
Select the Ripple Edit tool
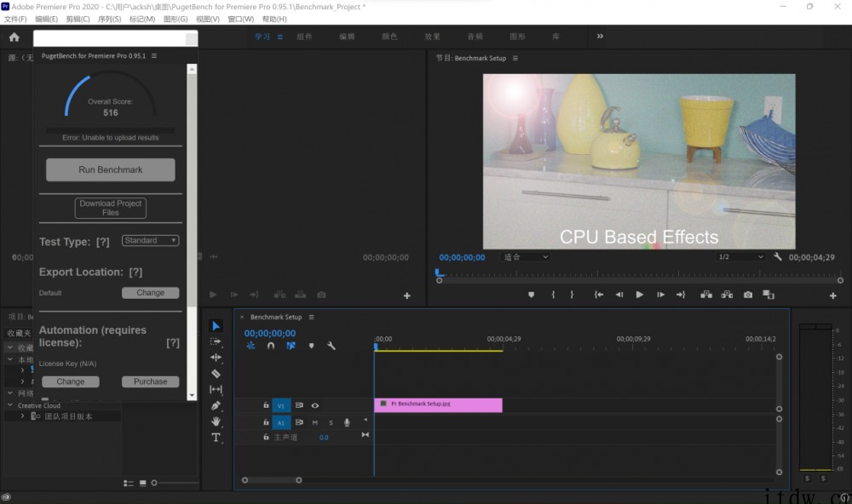point(216,358)
